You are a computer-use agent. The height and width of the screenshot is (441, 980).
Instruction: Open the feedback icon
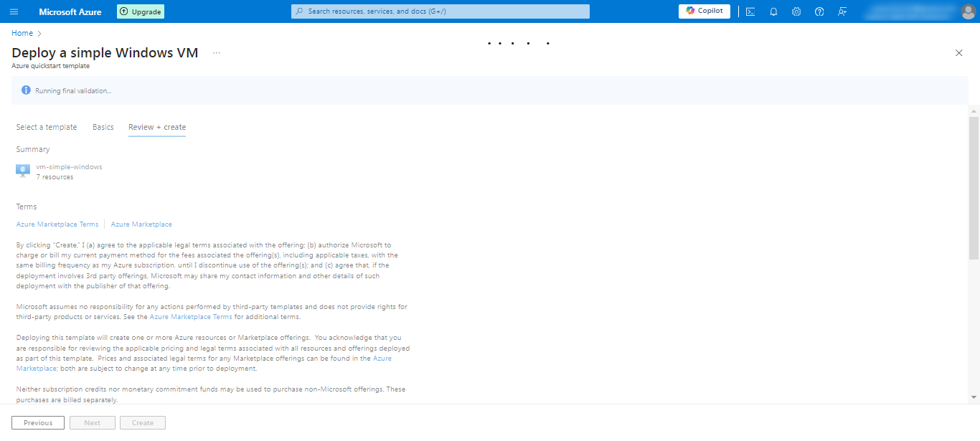click(842, 11)
